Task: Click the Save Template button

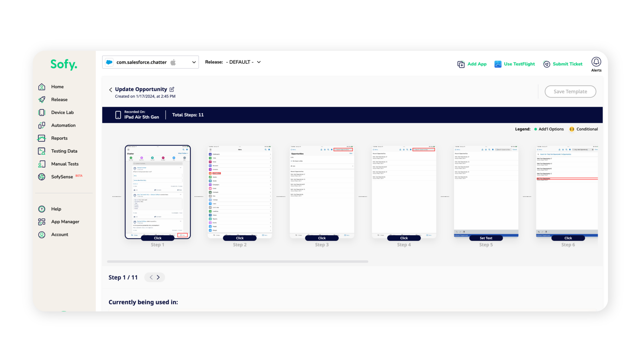Action: (x=571, y=91)
